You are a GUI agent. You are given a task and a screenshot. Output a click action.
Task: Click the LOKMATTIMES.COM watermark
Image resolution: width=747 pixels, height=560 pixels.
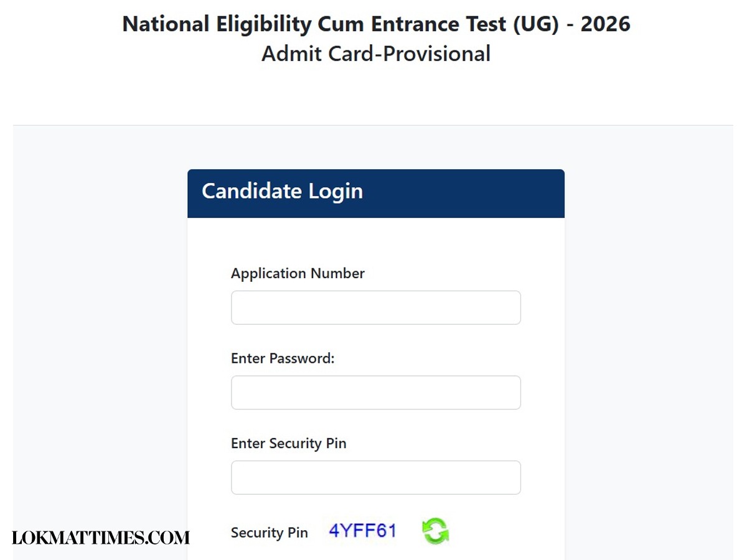[101, 538]
